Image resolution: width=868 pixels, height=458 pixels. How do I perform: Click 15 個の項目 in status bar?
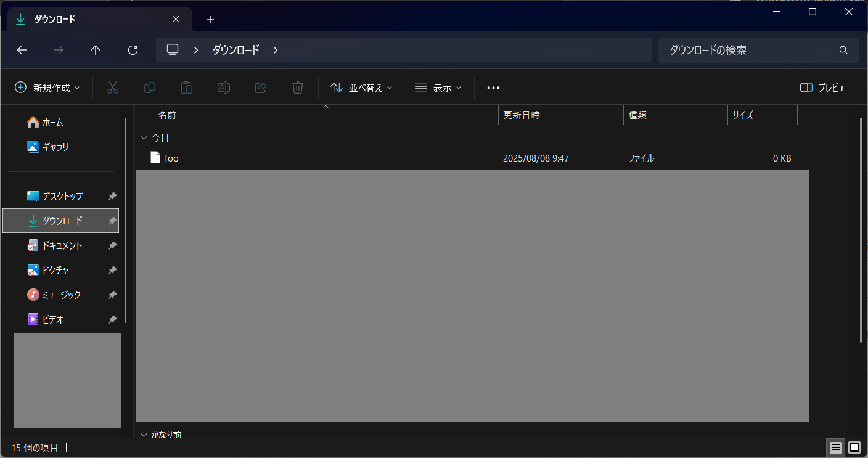coord(35,448)
